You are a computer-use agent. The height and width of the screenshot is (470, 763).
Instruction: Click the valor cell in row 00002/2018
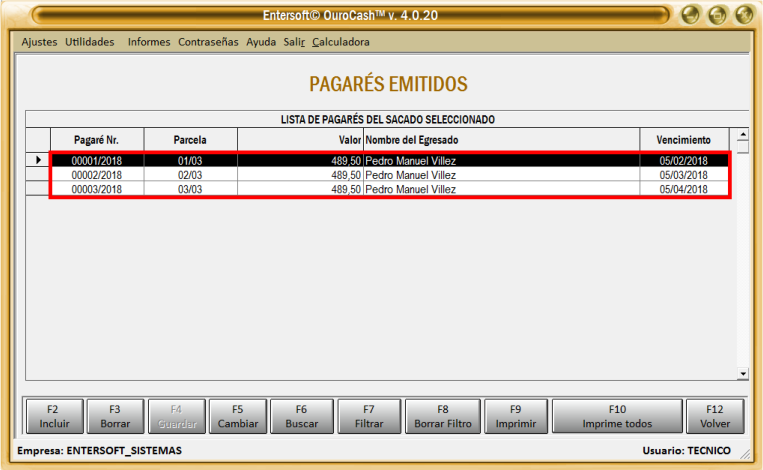pyautogui.click(x=300, y=175)
